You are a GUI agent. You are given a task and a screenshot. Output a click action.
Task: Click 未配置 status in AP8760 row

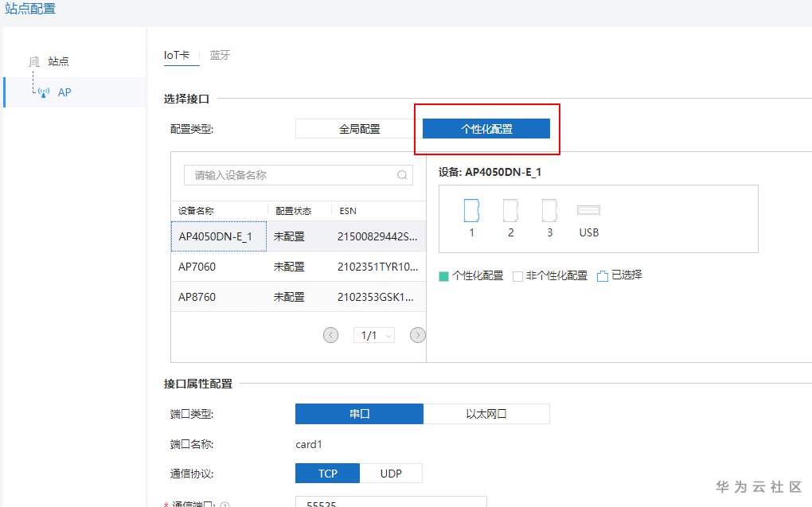click(x=289, y=297)
